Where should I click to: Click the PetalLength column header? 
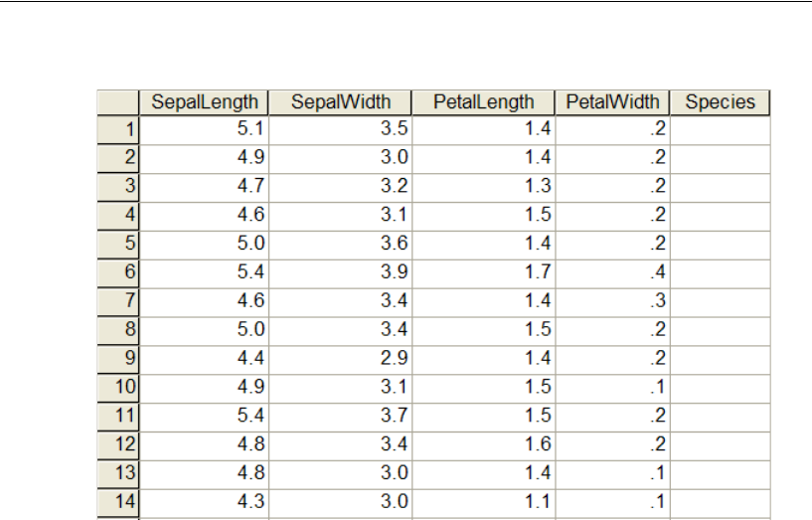[x=484, y=102]
